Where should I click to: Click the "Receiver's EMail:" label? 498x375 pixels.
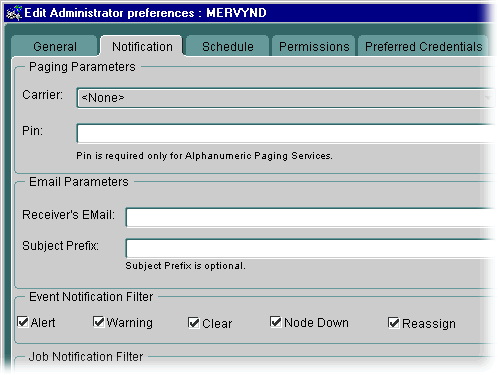pos(68,215)
